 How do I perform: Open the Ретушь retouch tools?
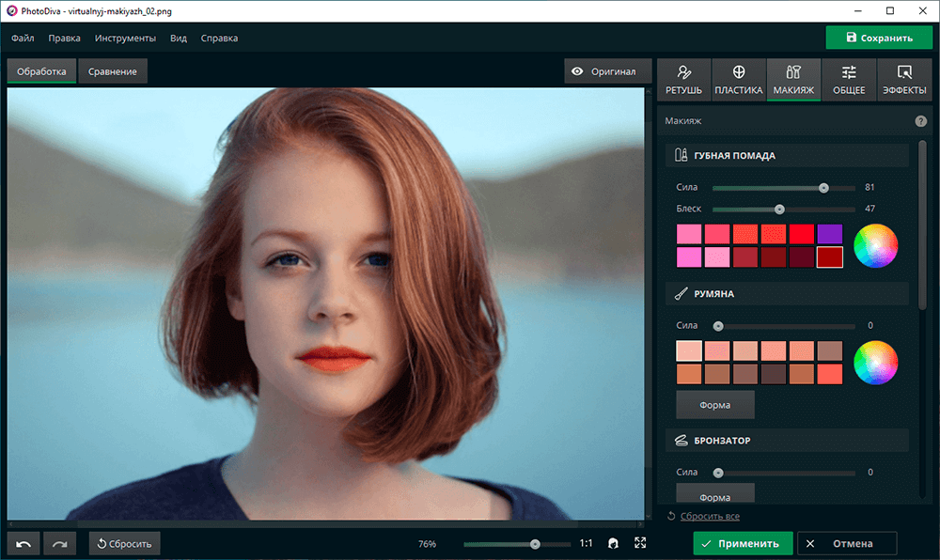[683, 80]
